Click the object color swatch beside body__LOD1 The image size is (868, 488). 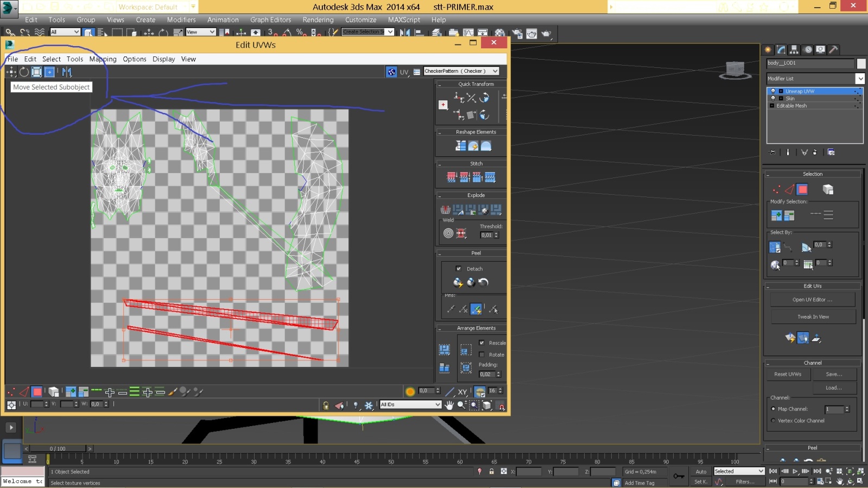[861, 64]
